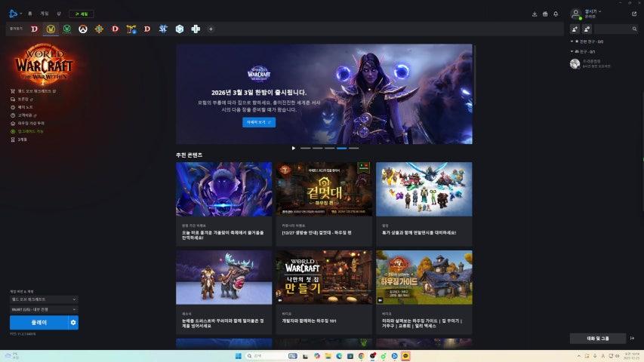Open the notifications bell icon

point(556,14)
